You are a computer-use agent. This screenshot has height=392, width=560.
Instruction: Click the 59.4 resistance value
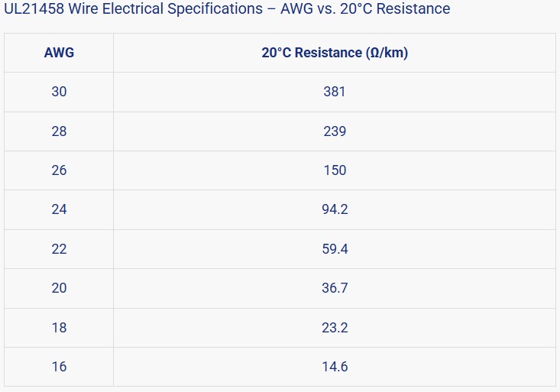[x=335, y=249]
